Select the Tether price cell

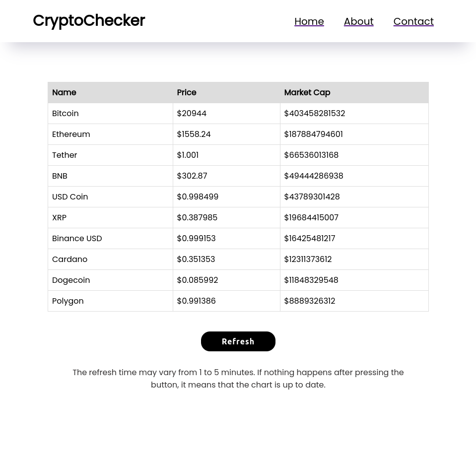[187, 155]
